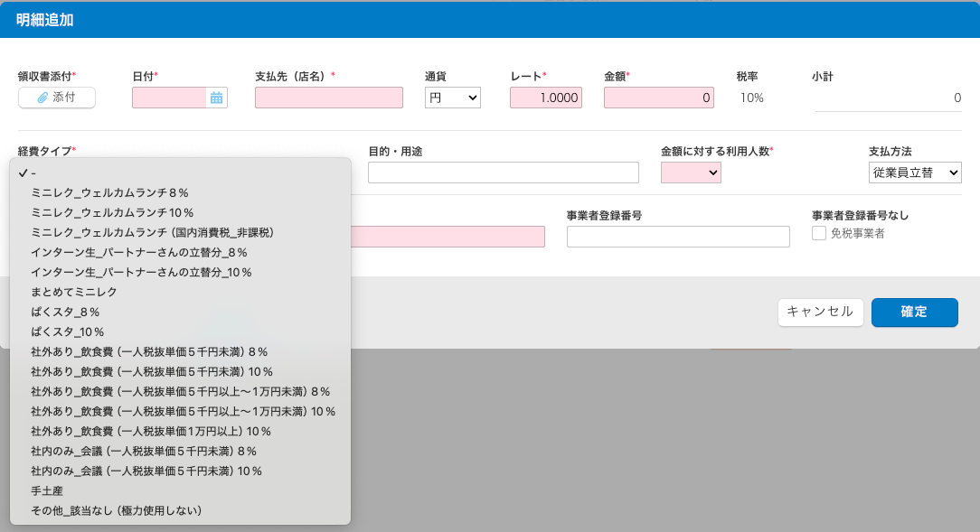Click the 支払先（店名）input field
Image resolution: width=980 pixels, height=532 pixels.
click(329, 98)
